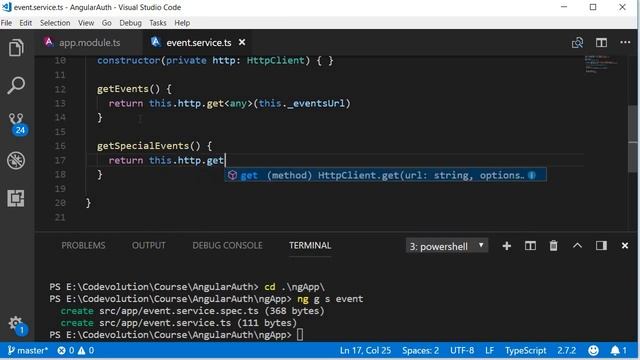Open the Tasks menu
This screenshot has width=640, height=360.
(158, 23)
